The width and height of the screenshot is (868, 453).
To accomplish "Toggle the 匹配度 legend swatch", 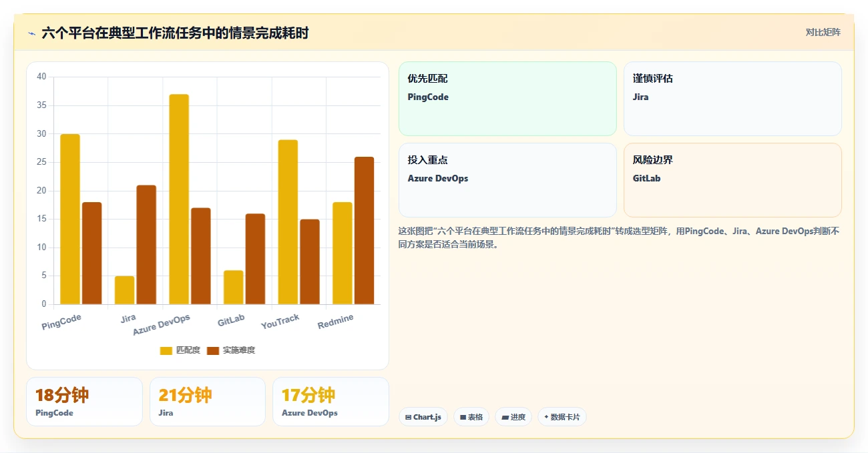I will pos(166,350).
